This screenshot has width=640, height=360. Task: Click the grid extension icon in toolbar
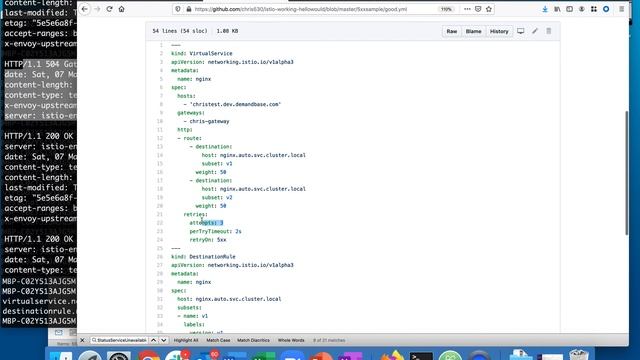594,9
